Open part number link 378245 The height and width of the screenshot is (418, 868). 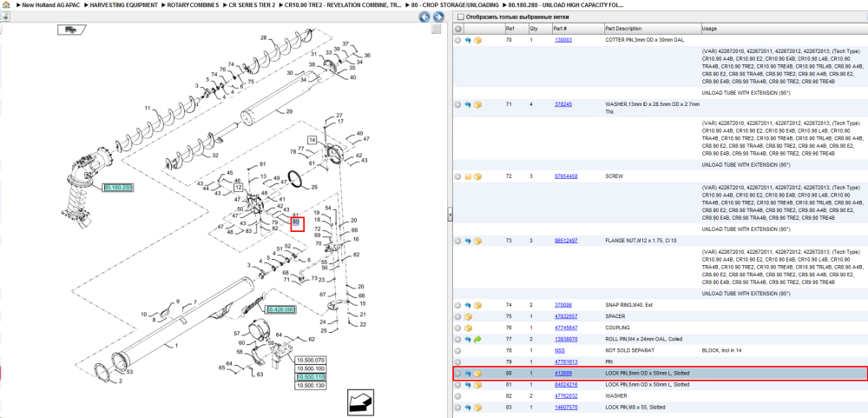(563, 104)
